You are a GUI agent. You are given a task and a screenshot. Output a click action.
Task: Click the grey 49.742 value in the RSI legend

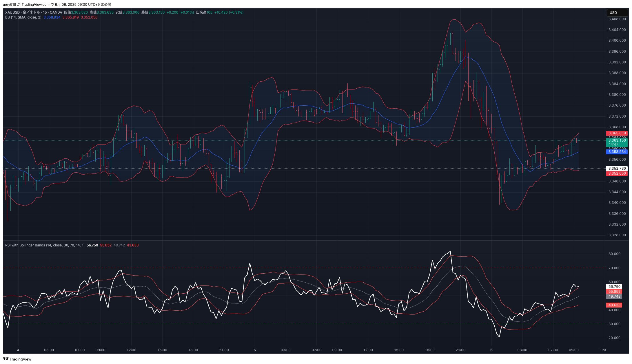coord(119,245)
